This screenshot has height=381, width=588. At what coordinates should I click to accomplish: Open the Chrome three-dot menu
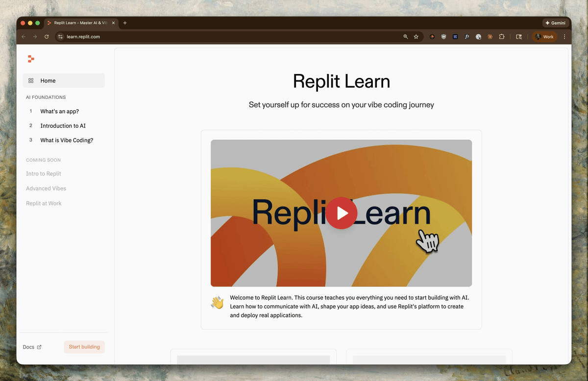[x=564, y=37]
